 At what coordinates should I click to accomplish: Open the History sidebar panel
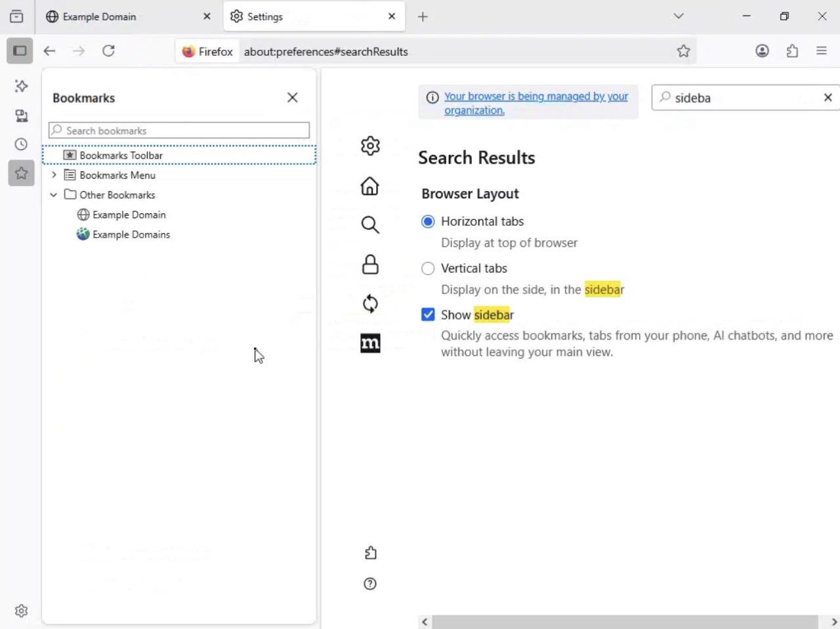21,144
